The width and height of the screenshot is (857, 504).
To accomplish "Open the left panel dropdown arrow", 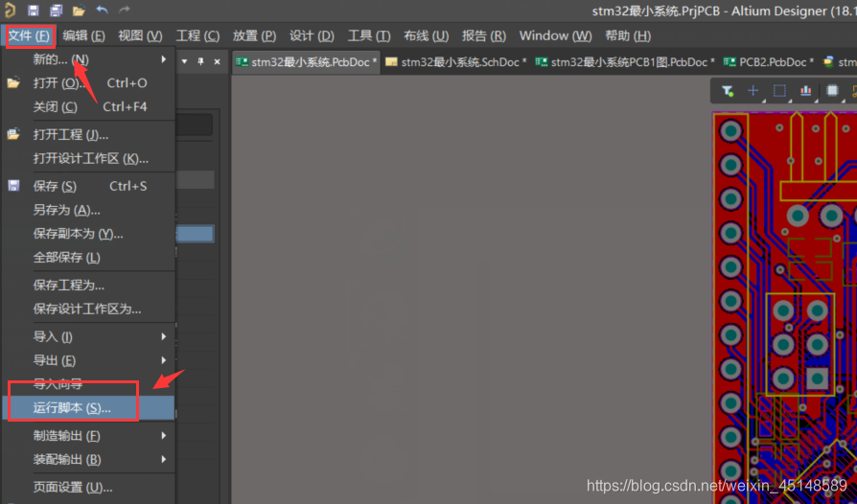I will [185, 61].
